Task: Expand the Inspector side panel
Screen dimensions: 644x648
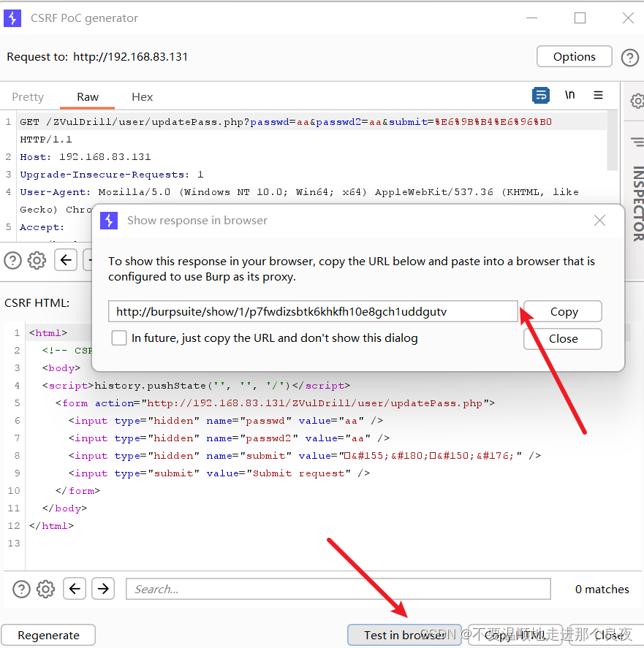Action: (x=637, y=203)
